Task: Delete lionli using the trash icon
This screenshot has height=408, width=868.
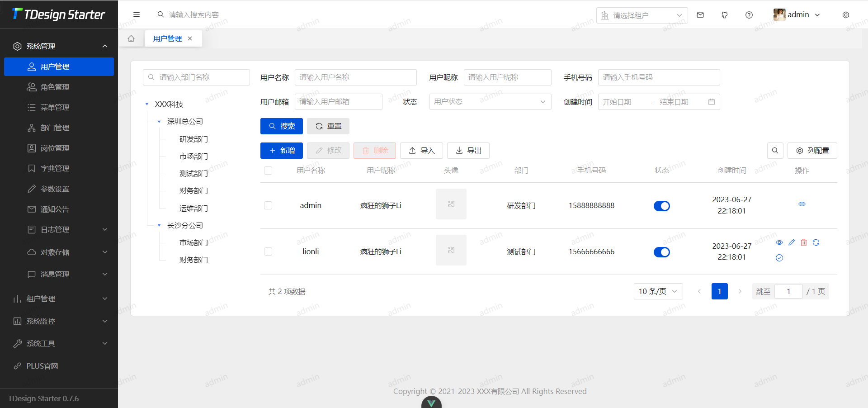Action: [803, 242]
